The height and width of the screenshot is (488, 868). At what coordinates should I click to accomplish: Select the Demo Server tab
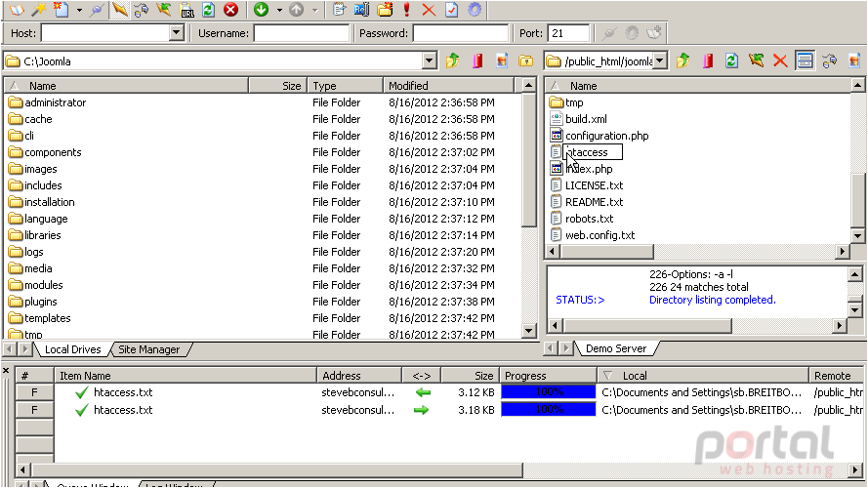pos(615,348)
